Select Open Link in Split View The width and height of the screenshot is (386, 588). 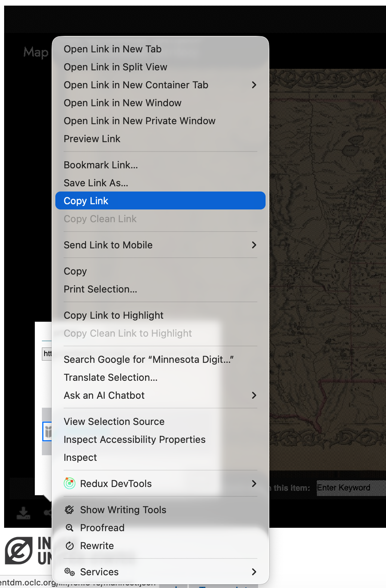160,67
